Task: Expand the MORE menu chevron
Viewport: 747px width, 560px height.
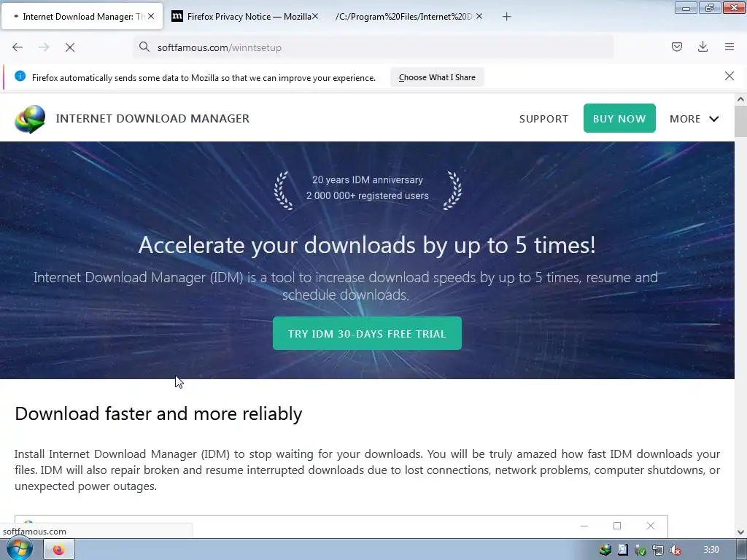Action: (x=713, y=119)
